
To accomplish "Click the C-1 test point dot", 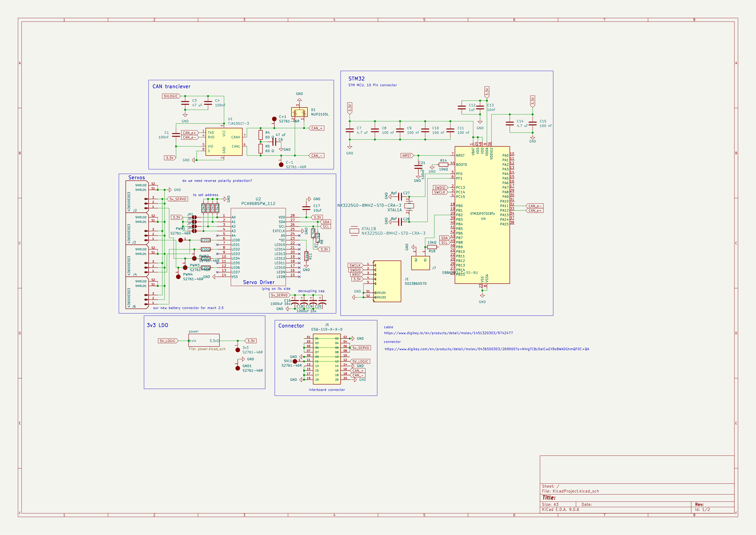I will (281, 165).
